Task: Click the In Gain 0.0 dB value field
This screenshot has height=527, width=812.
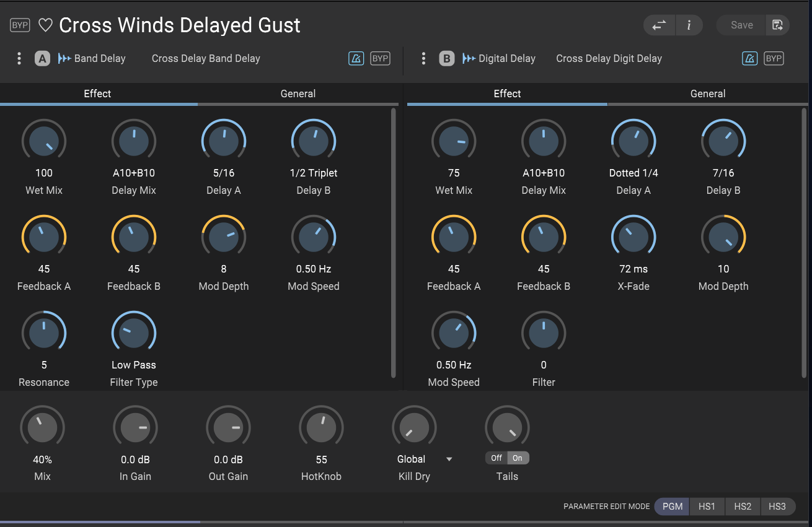Action: coord(135,459)
